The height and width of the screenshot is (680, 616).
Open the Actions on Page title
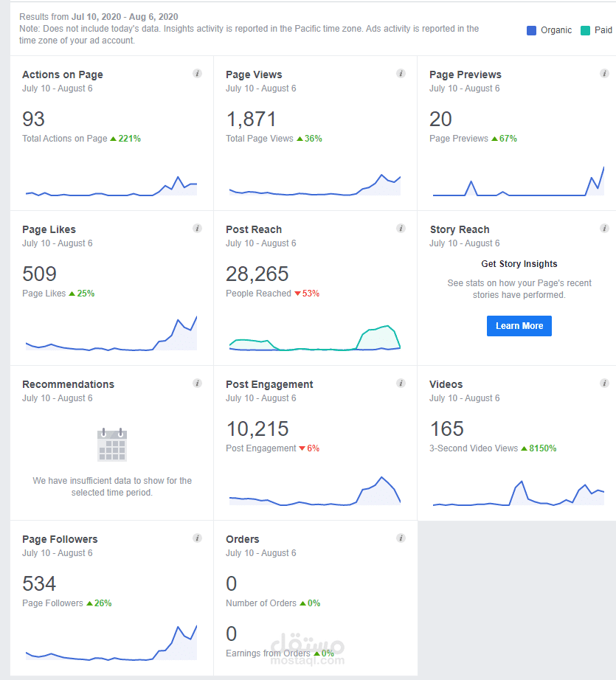coord(63,74)
